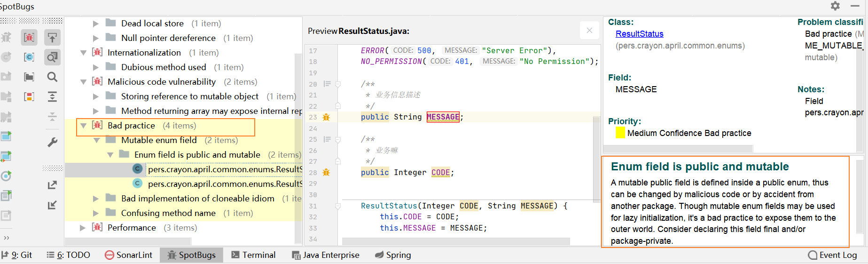The width and height of the screenshot is (868, 264).
Task: Open the Event Log
Action: point(833,255)
